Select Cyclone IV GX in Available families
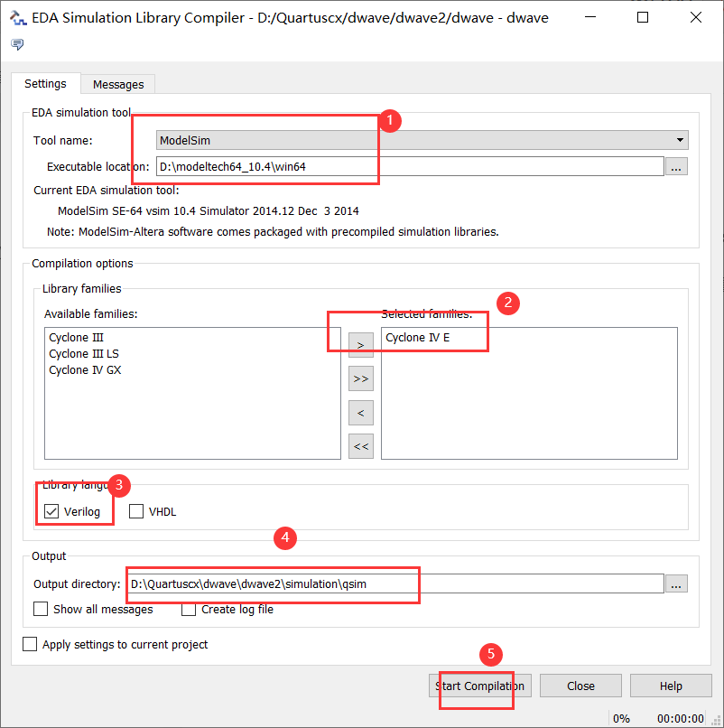 [x=85, y=370]
